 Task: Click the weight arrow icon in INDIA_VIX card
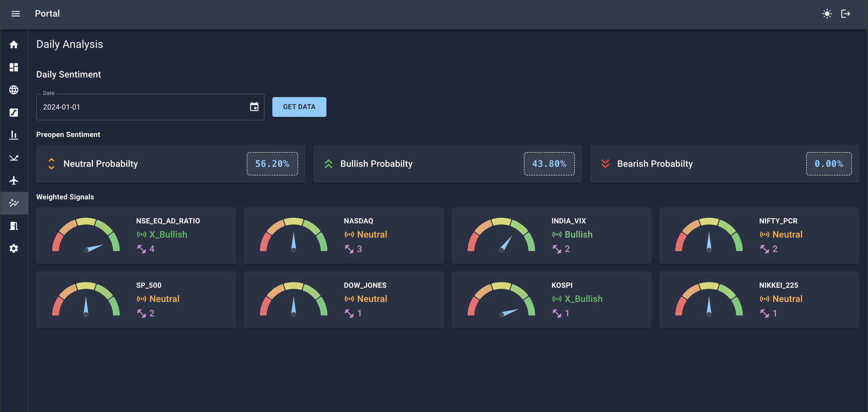(x=557, y=249)
